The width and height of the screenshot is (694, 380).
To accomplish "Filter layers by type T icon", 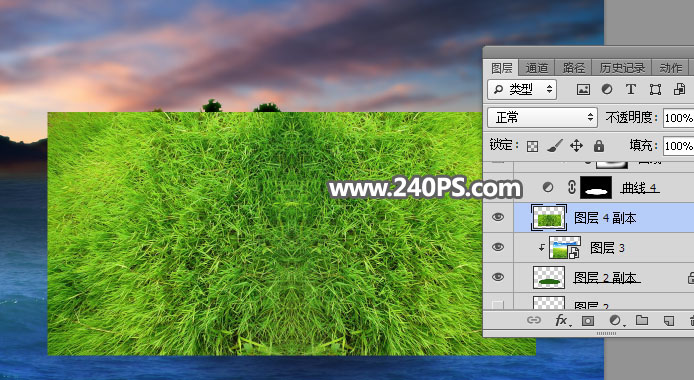I will click(631, 89).
